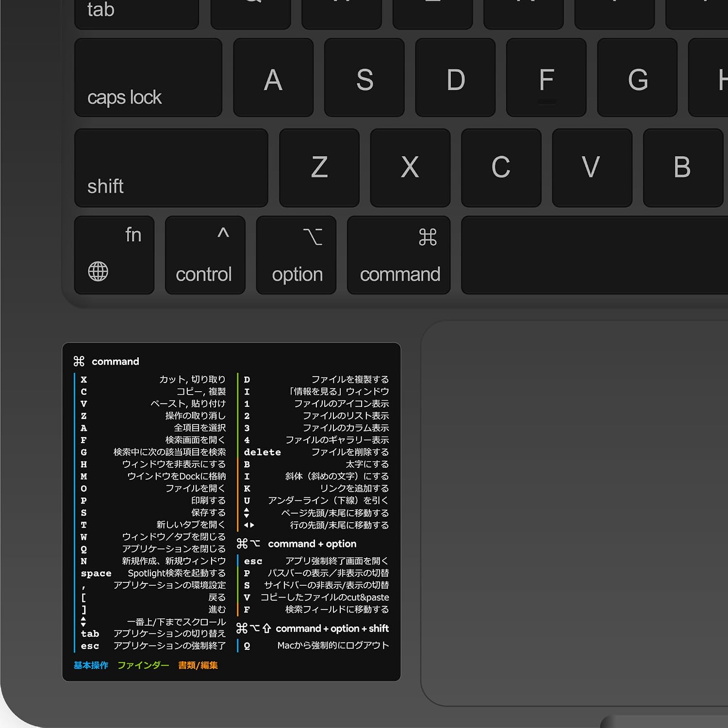
Task: Click the '検索フィールドに移動する' row
Action: pyautogui.click(x=316, y=610)
